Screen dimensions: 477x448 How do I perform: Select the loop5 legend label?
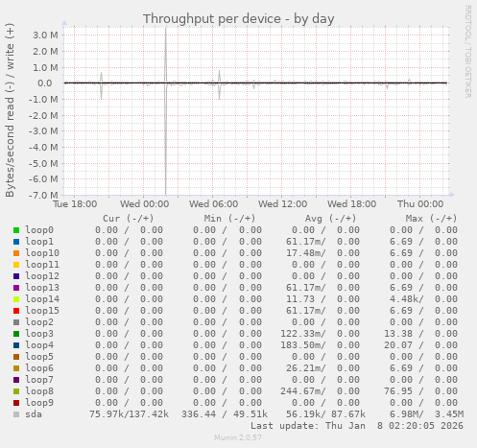39,357
